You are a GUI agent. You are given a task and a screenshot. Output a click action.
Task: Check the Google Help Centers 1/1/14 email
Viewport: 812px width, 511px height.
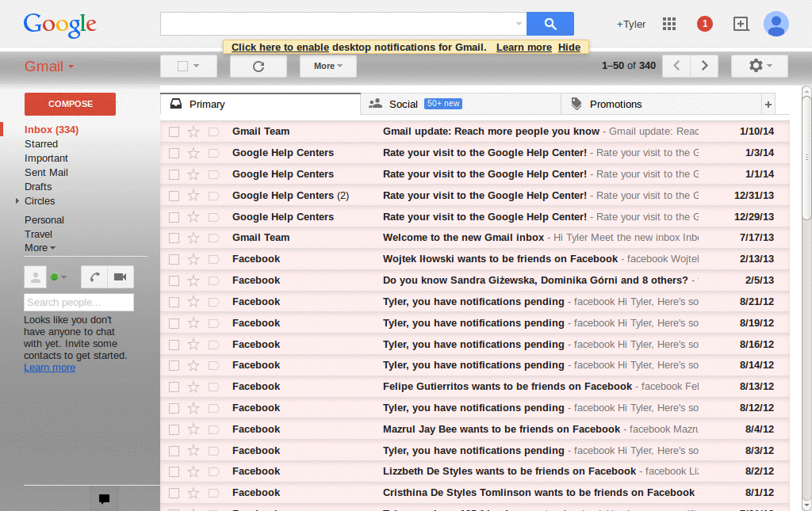click(174, 175)
